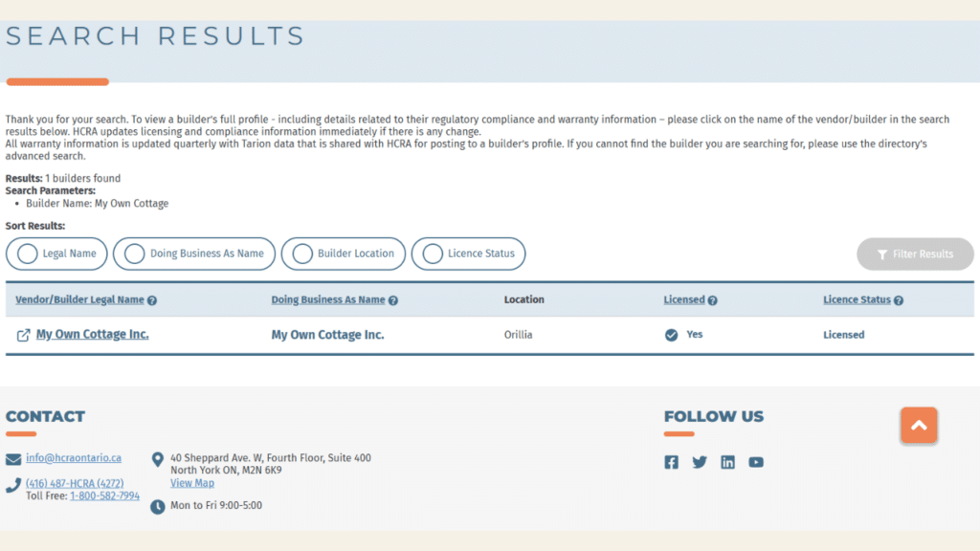Open the My Own Cottage Inc. builder profile link

pos(93,334)
